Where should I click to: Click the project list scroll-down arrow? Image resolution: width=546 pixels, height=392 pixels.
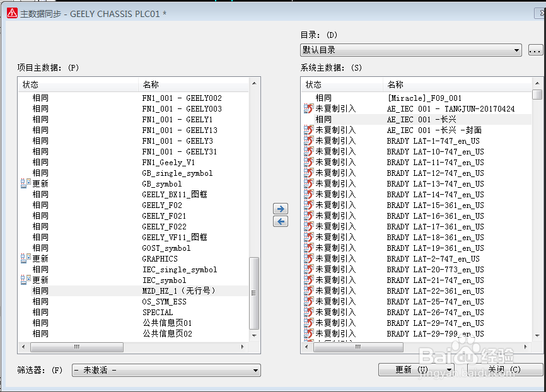tap(254, 336)
